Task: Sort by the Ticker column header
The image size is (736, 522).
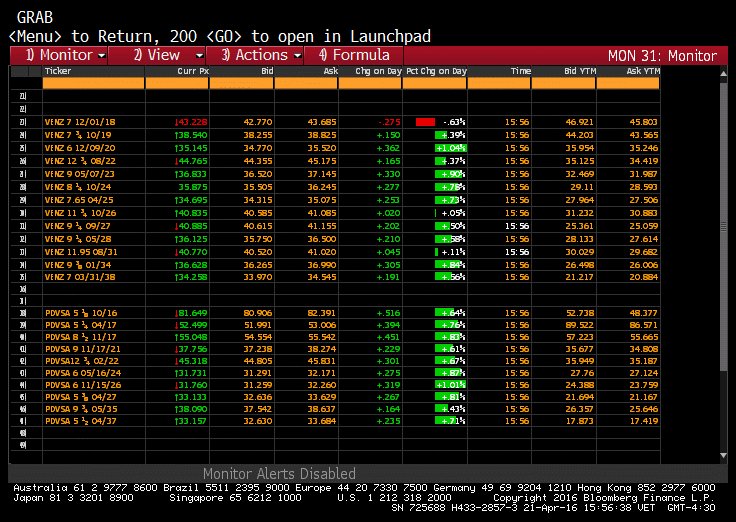Action: pos(58,72)
